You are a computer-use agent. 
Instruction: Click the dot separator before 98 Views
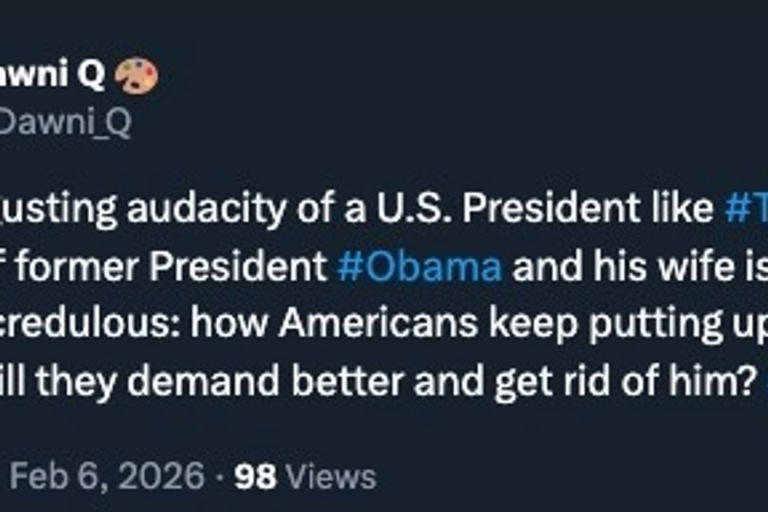point(219,476)
